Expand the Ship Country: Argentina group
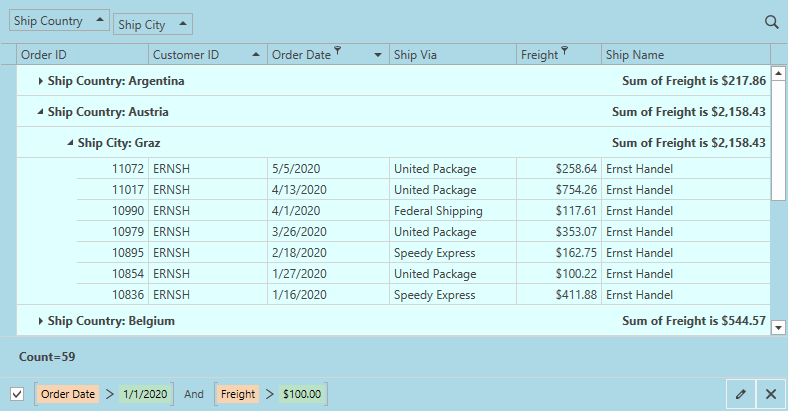The image size is (788, 411). coord(40,81)
